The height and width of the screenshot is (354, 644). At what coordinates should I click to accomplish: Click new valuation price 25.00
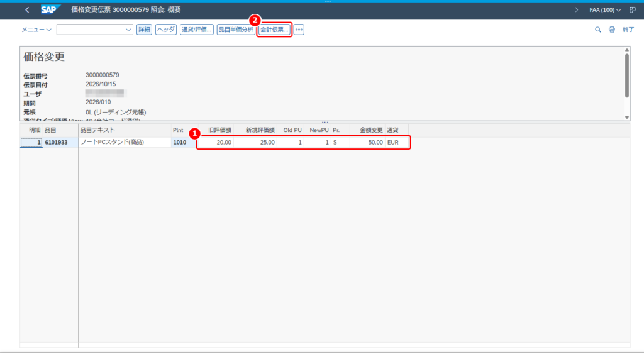pos(255,142)
